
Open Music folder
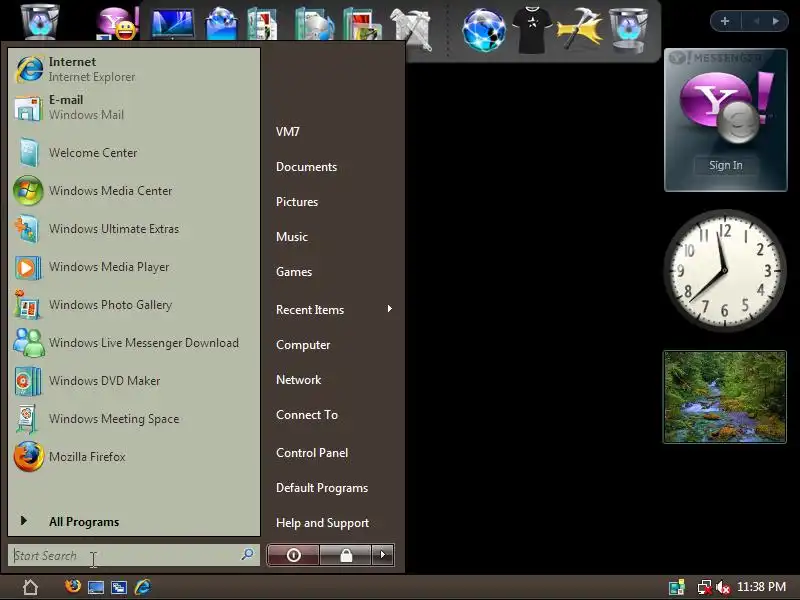pos(291,237)
